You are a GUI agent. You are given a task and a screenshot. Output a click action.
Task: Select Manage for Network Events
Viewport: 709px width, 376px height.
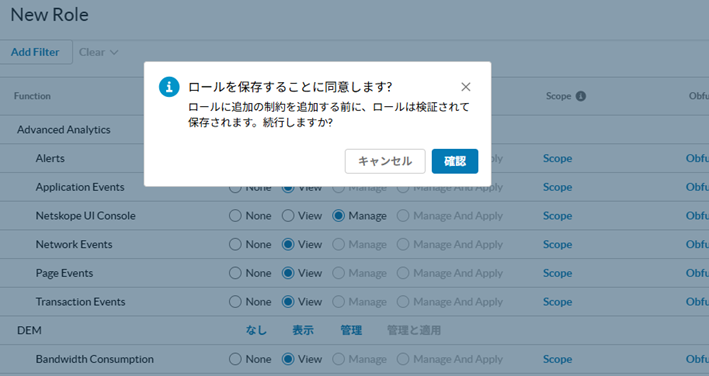click(339, 244)
